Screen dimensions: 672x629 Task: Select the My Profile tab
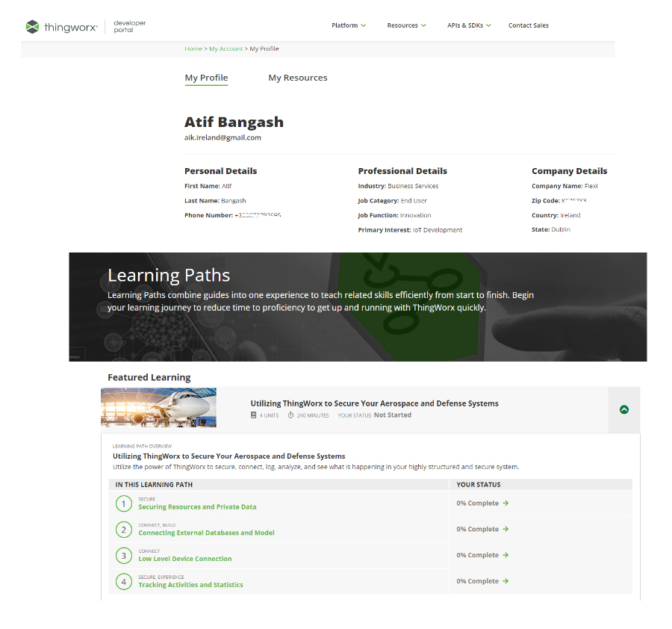click(x=206, y=78)
